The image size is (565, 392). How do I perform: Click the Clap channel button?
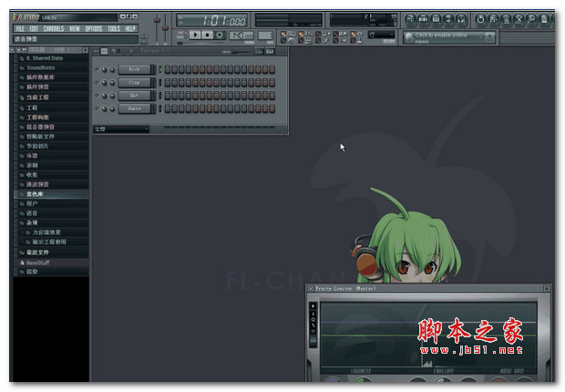click(x=134, y=83)
